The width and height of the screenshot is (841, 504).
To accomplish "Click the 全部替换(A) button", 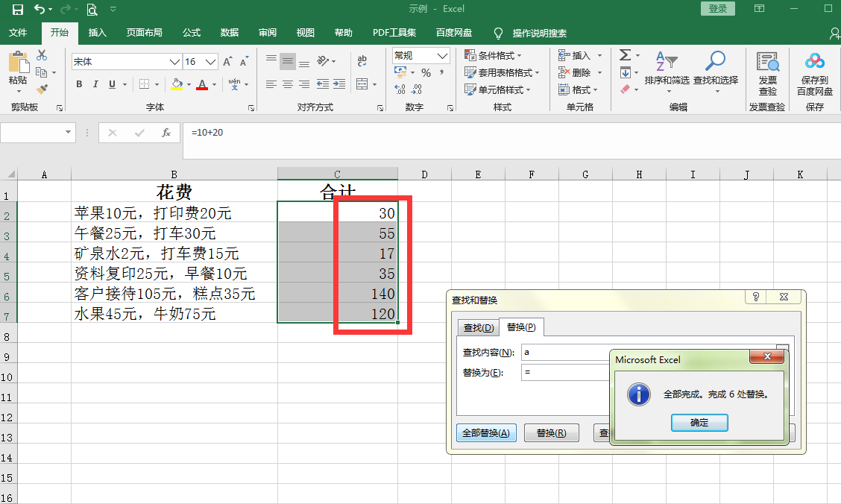I will pyautogui.click(x=486, y=432).
